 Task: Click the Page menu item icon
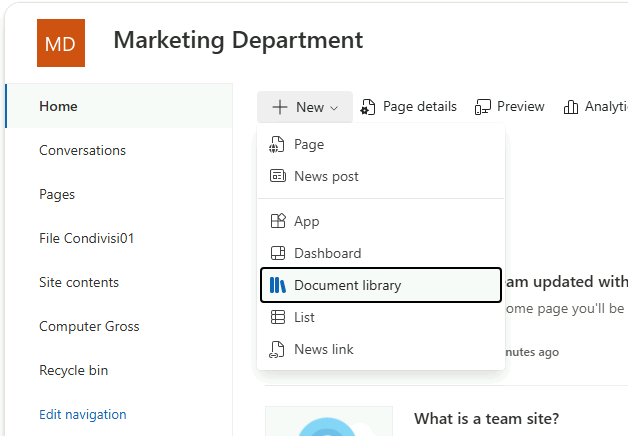pyautogui.click(x=277, y=145)
